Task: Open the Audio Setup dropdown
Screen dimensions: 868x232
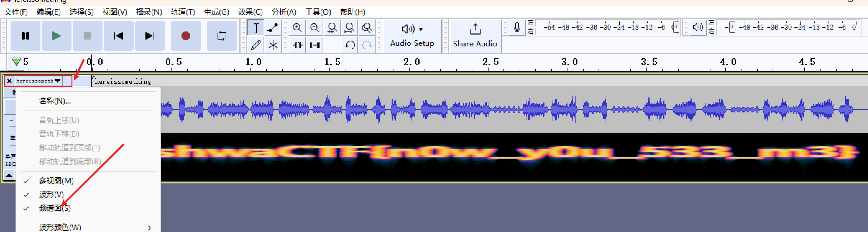Action: [x=412, y=36]
